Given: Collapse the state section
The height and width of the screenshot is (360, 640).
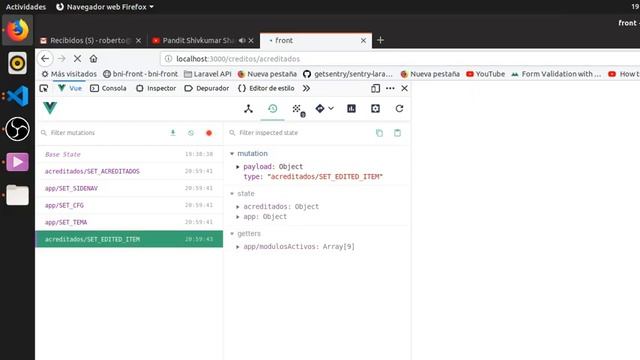Looking at the screenshot, I should 232,193.
